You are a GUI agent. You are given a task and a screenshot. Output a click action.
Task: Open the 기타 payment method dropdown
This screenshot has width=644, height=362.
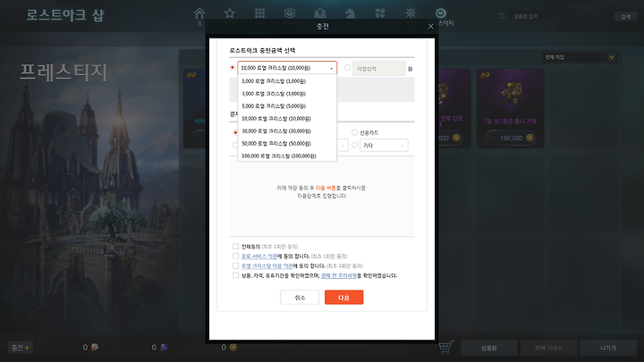[384, 146]
